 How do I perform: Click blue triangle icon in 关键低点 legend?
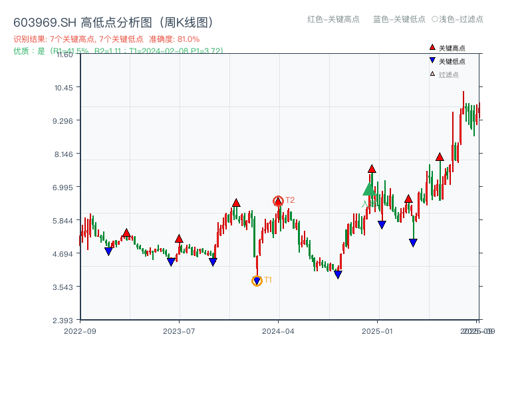tap(432, 61)
